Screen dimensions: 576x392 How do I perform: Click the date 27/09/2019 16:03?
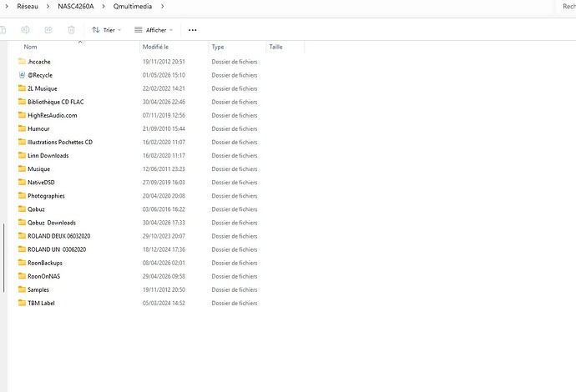click(x=164, y=182)
